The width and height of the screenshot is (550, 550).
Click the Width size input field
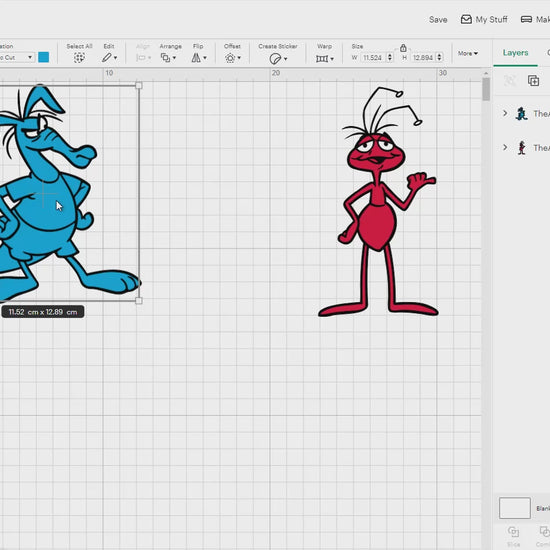click(x=374, y=58)
